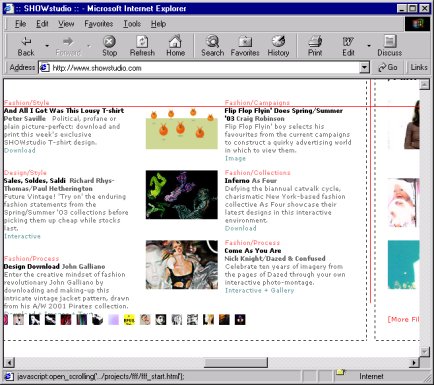This screenshot has height=385, width=434.
Task: Click the horizontal scrollbar thumb
Action: point(236,362)
